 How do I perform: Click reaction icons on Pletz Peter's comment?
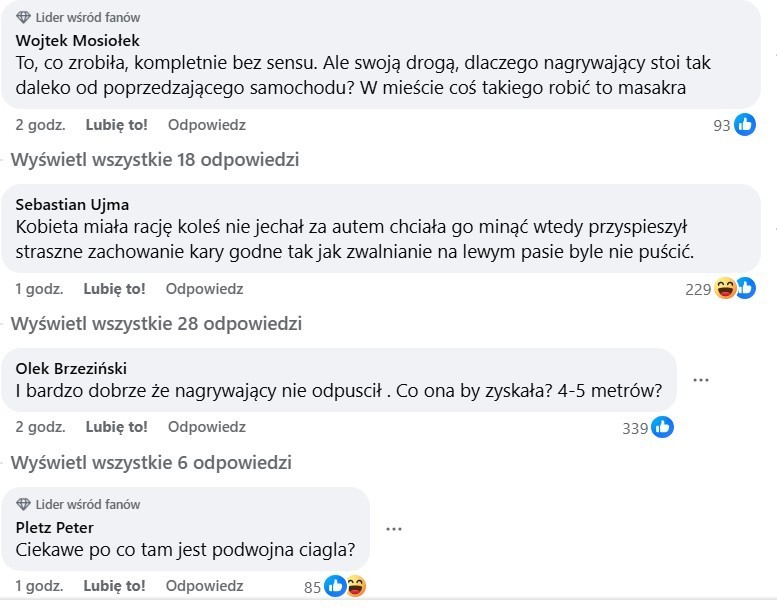point(345,586)
